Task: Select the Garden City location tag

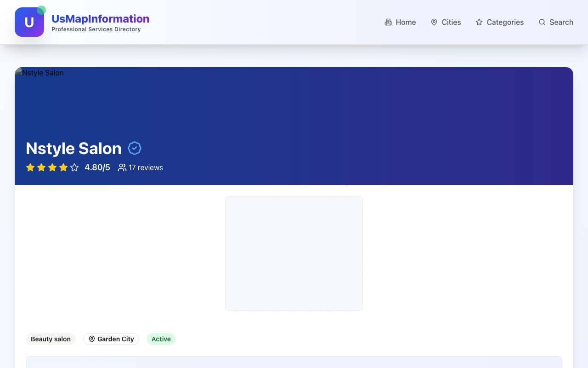Action: point(111,339)
